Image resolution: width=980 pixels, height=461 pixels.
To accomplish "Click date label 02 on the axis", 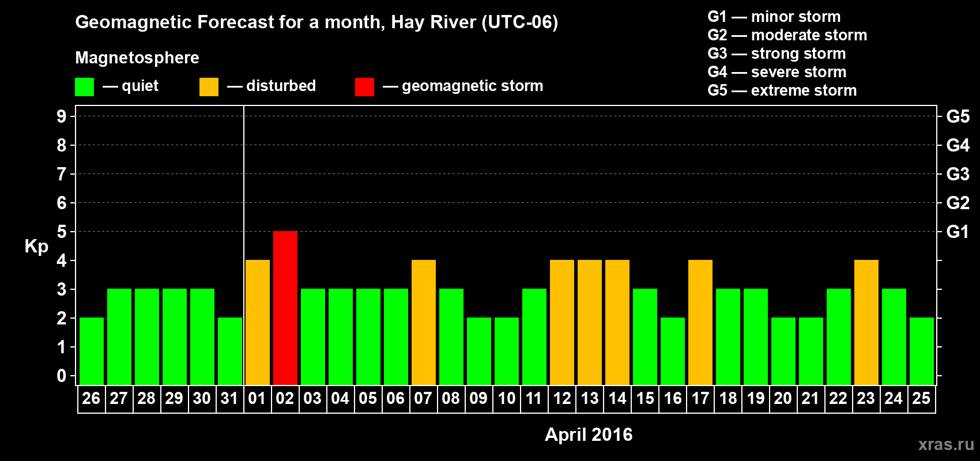I will click(285, 399).
